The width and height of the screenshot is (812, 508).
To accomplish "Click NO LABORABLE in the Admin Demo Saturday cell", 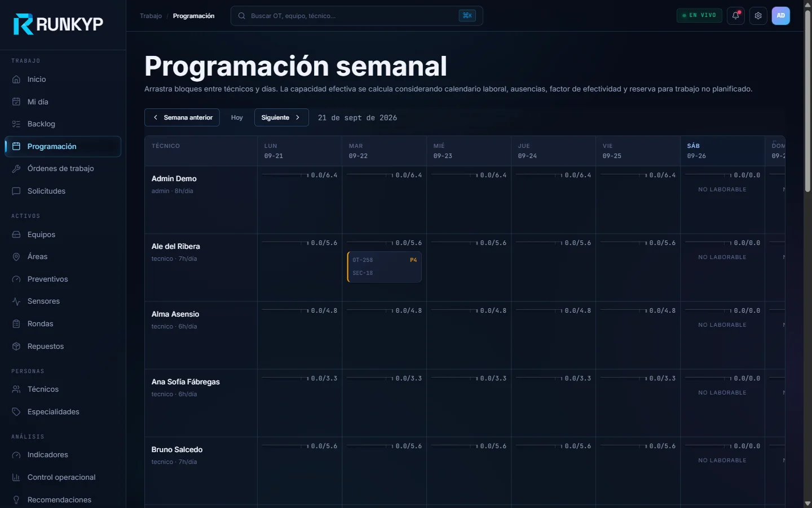I will pos(722,190).
